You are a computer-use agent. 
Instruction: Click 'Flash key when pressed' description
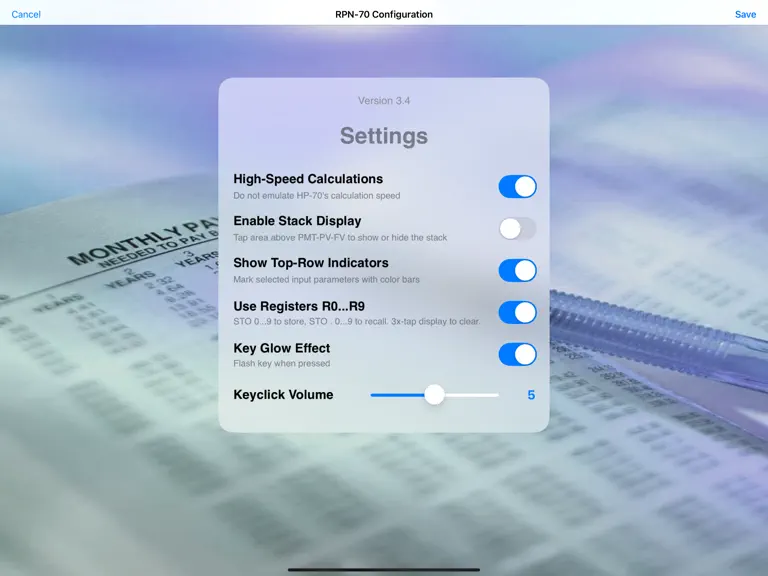[282, 363]
